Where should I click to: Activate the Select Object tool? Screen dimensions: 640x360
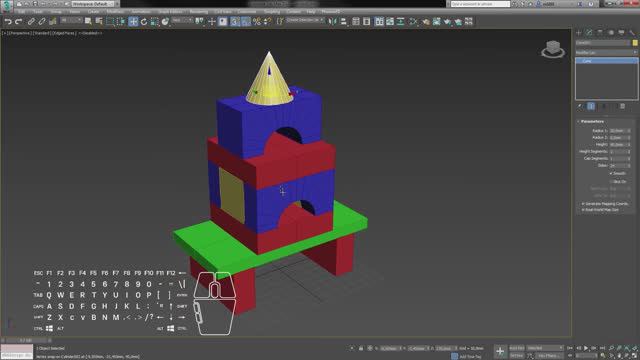[x=88, y=22]
